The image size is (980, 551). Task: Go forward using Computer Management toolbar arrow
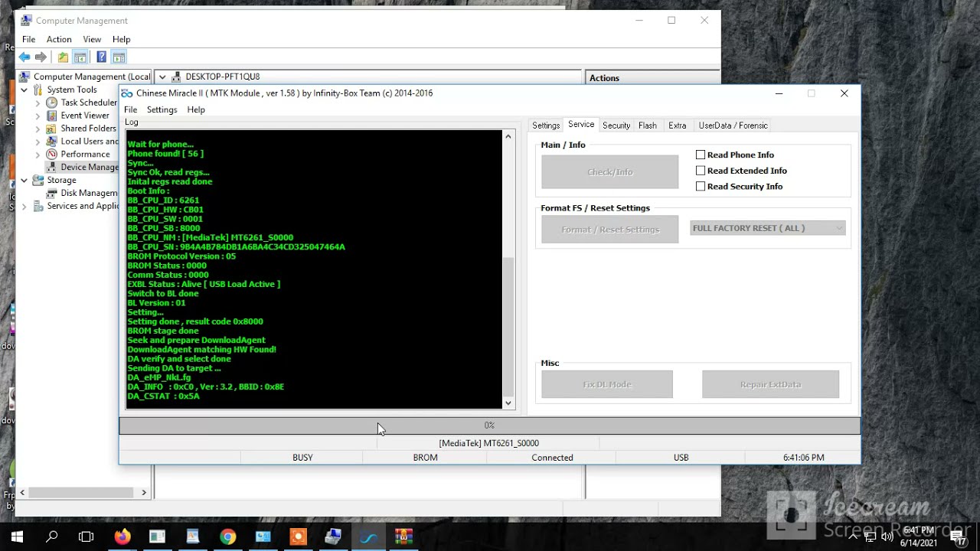[41, 57]
